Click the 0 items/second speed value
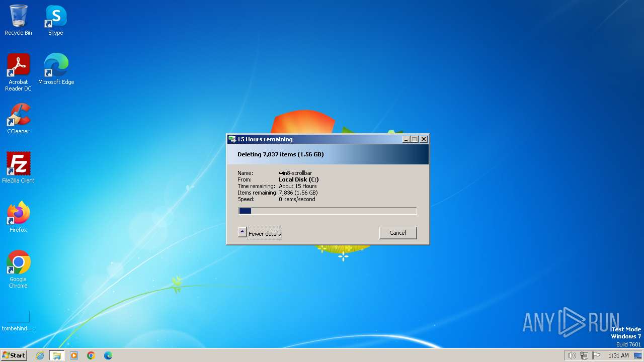This screenshot has height=362, width=644. [297, 199]
